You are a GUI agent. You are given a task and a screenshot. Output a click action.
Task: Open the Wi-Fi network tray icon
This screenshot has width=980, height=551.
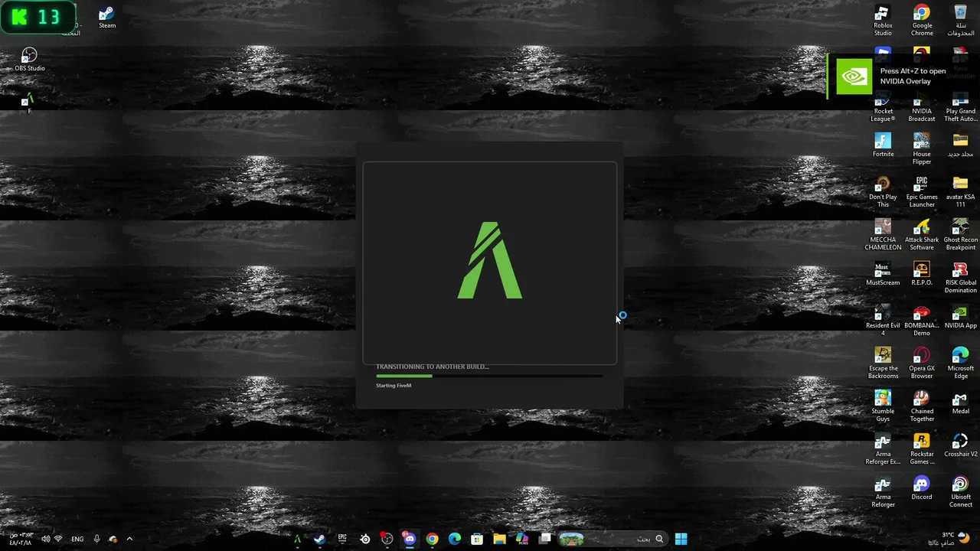[x=58, y=539]
